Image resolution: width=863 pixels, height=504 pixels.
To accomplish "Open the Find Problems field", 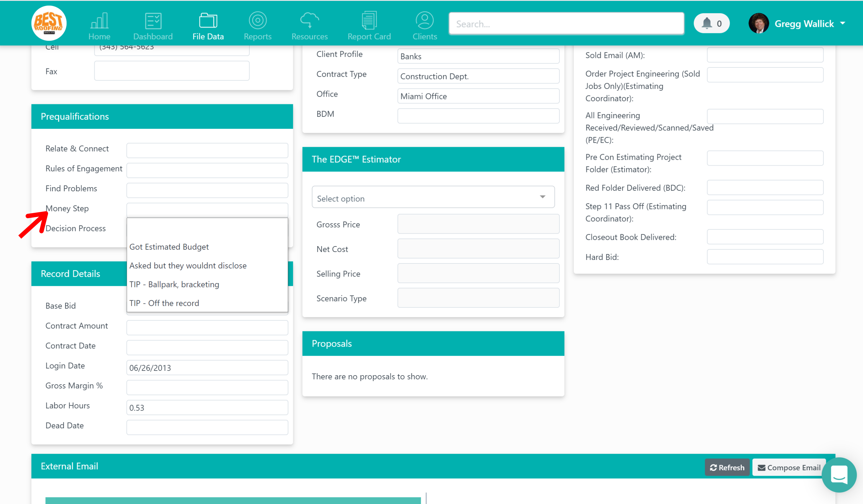I will (207, 190).
